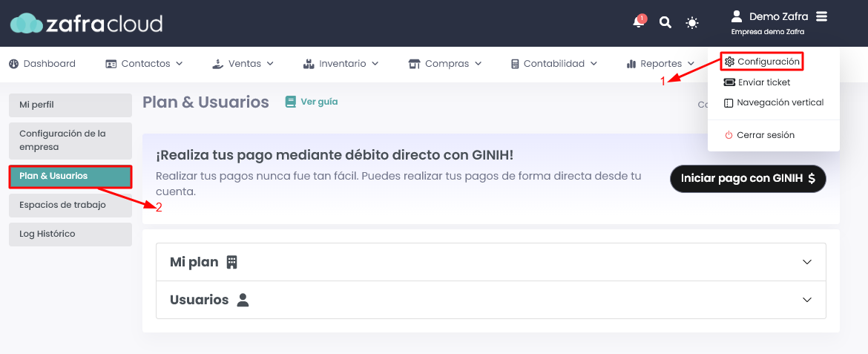
Task: Choose Cerrar sesión to log out
Action: coord(765,135)
